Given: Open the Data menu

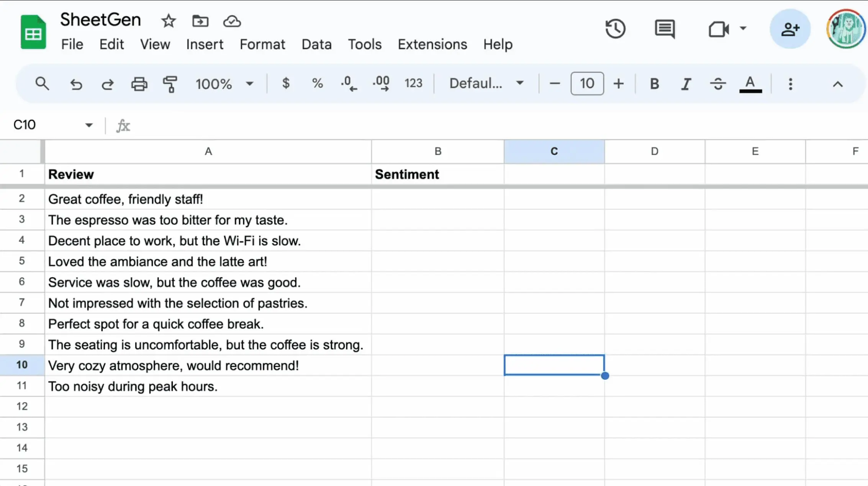Looking at the screenshot, I should tap(316, 44).
